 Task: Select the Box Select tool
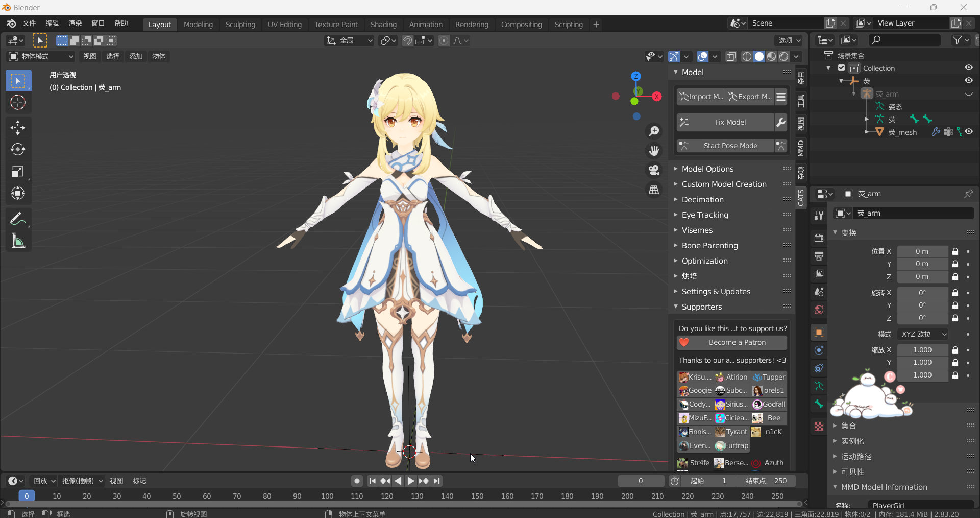[x=18, y=81]
